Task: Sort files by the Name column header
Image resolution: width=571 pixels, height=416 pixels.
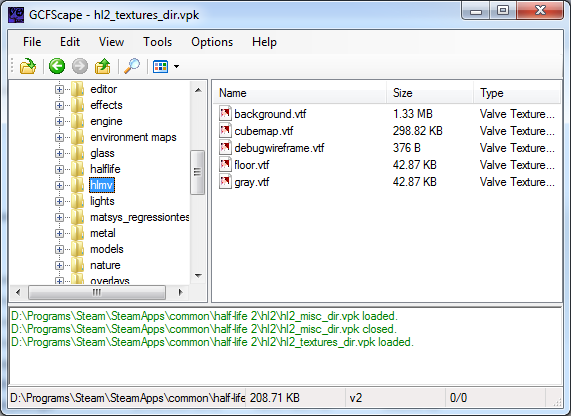Action: (300, 93)
